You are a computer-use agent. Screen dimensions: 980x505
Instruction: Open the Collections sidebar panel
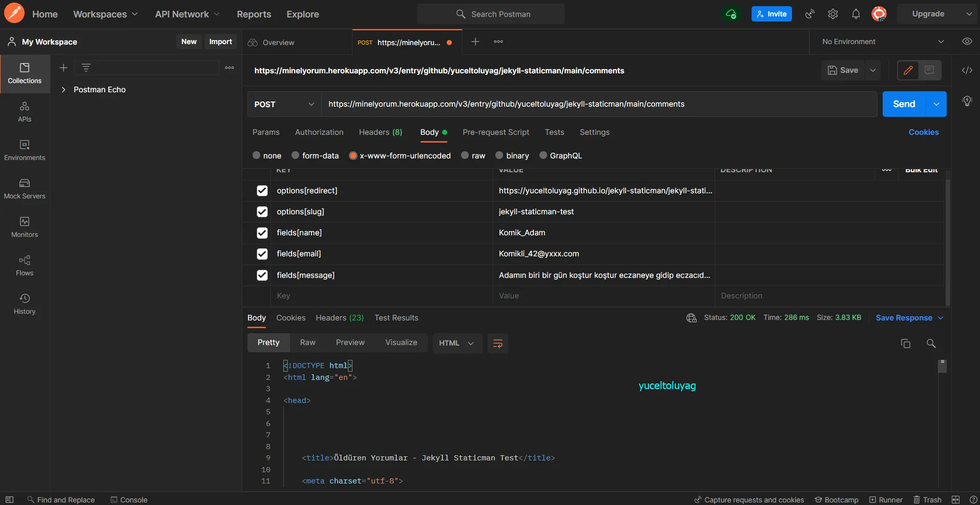coord(25,74)
